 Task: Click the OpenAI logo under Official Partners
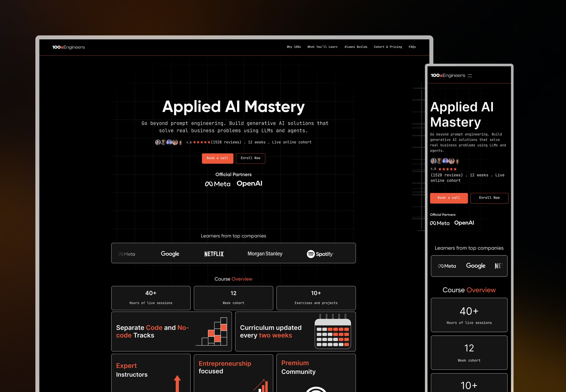coord(249,183)
